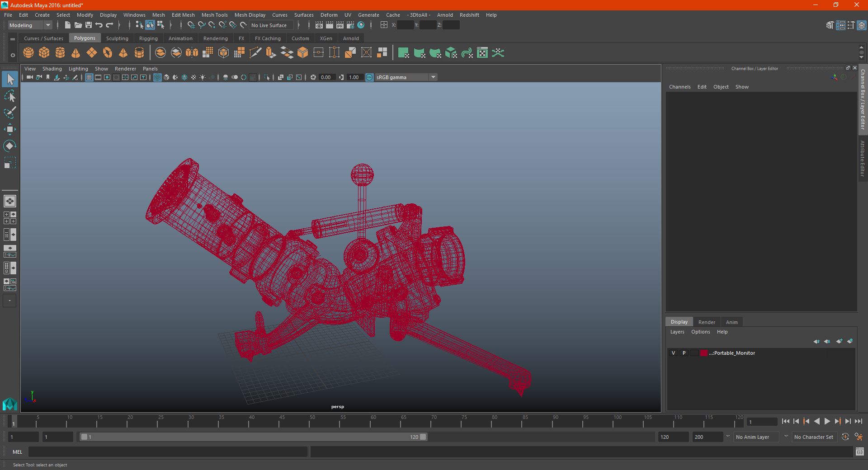Open the Edit Mesh menu
This screenshot has height=470, width=868.
click(183, 15)
